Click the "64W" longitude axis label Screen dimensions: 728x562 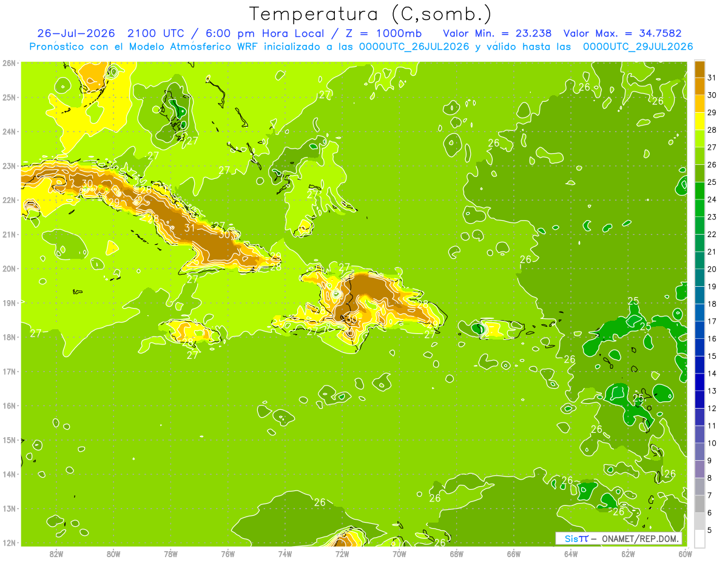(571, 554)
